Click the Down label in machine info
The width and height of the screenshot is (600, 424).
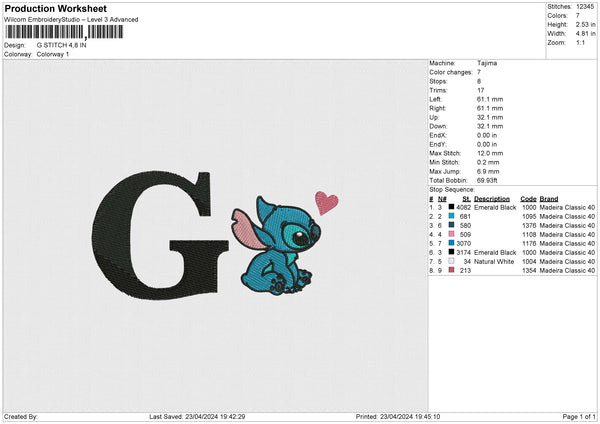(438, 126)
